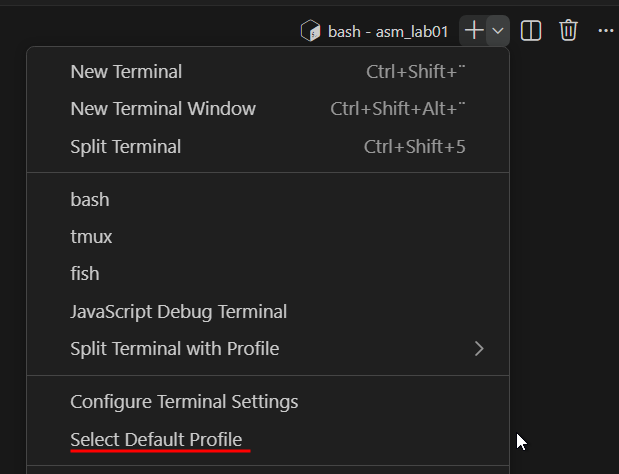Open the ellipsis more actions menu
The width and height of the screenshot is (619, 474).
tap(605, 31)
